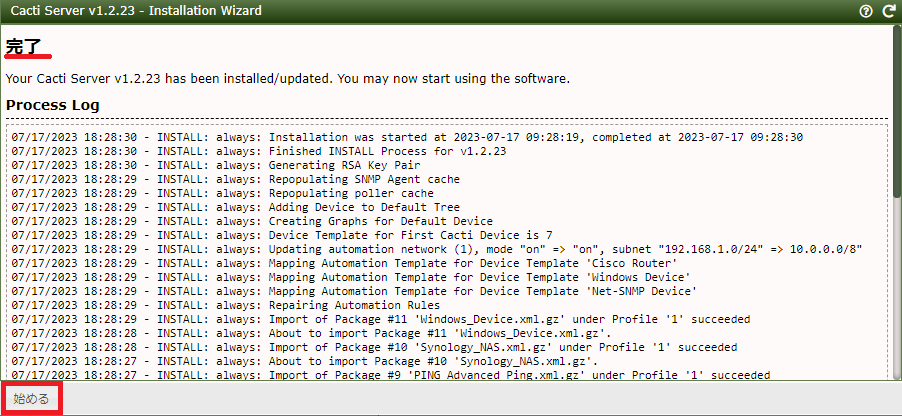The width and height of the screenshot is (902, 416).
Task: Open the help question mark icon
Action: 866,11
